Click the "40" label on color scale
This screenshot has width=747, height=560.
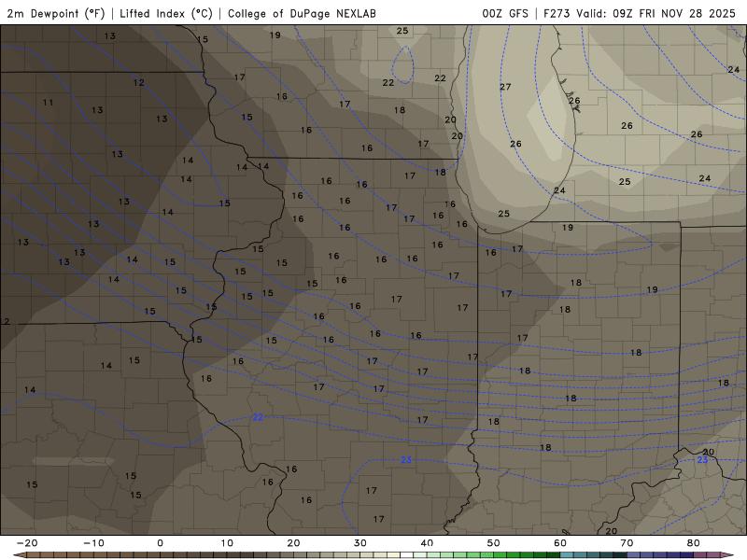[x=427, y=543]
